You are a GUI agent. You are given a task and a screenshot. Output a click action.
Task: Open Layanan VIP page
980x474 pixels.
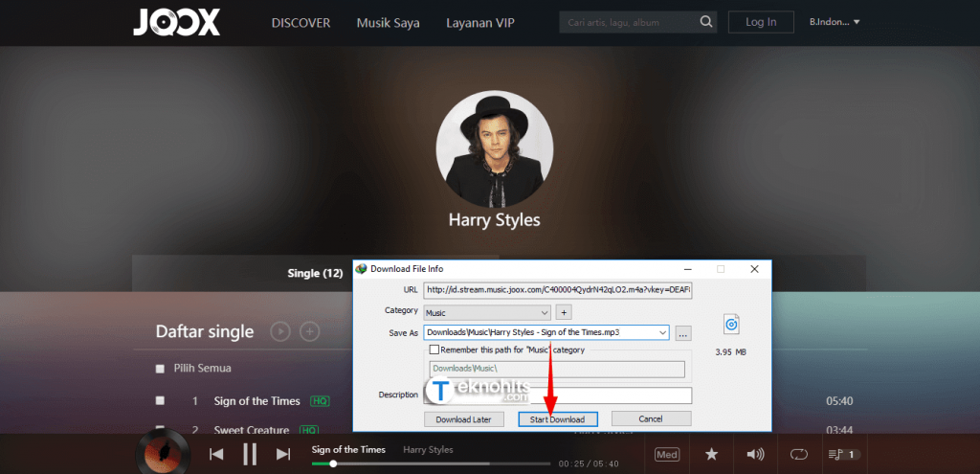(x=480, y=23)
